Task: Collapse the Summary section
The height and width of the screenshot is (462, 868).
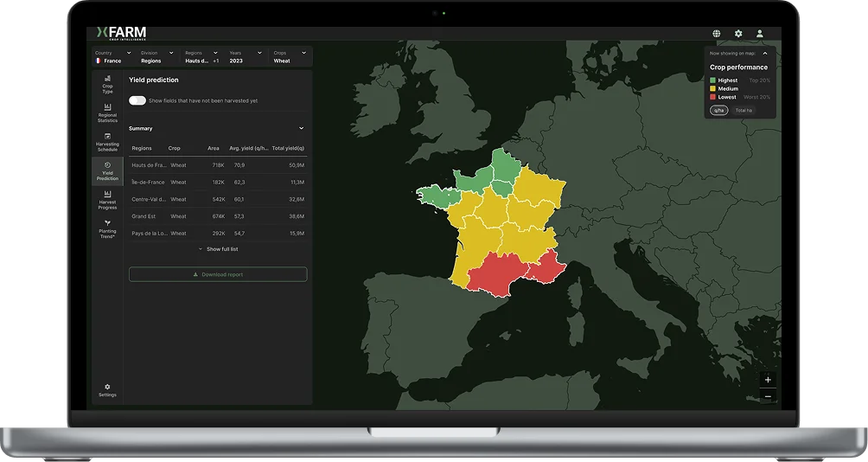Action: [x=301, y=128]
